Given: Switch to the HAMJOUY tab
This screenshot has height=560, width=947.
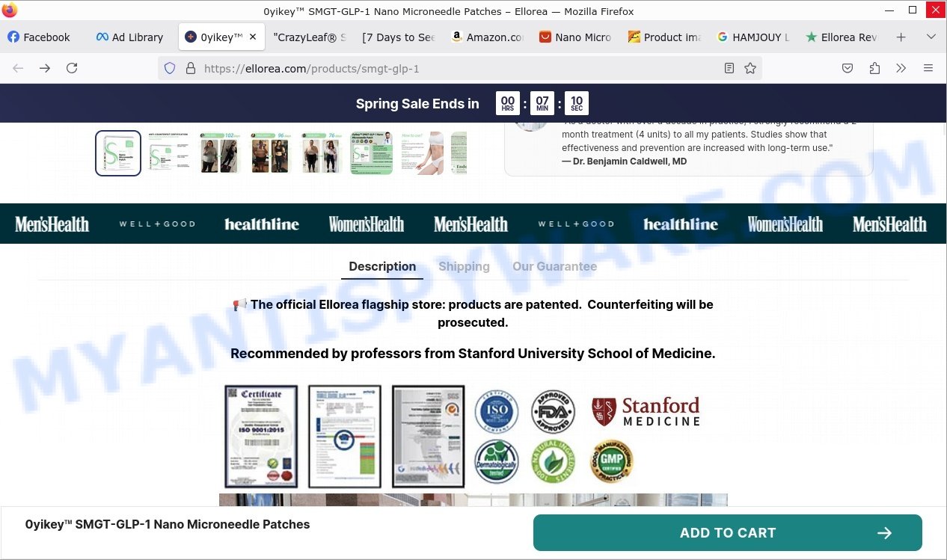Looking at the screenshot, I should click(x=753, y=37).
